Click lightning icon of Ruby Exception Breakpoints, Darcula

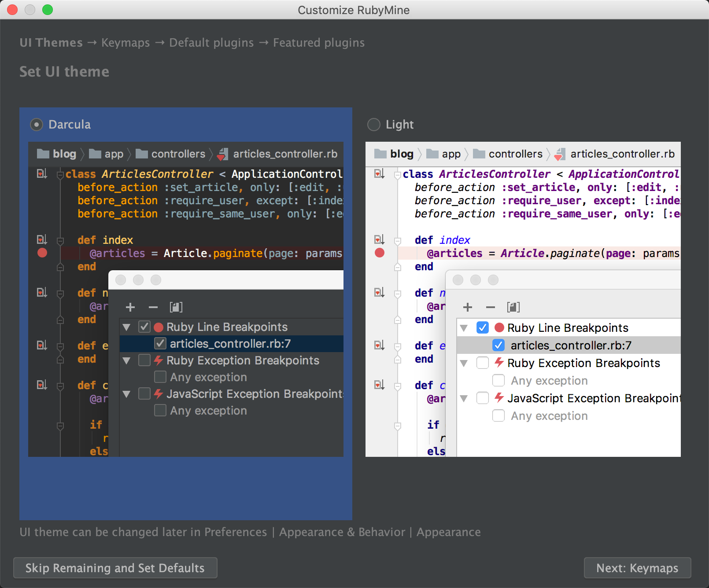point(159,360)
